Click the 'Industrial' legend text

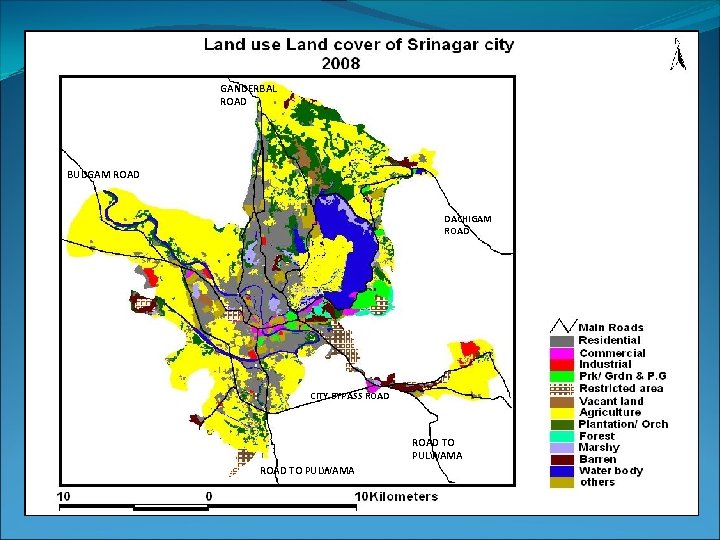tap(605, 364)
